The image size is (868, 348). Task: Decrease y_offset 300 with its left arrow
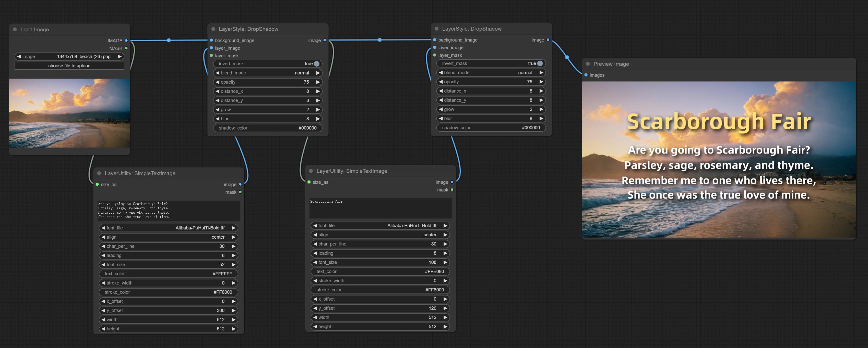point(103,310)
